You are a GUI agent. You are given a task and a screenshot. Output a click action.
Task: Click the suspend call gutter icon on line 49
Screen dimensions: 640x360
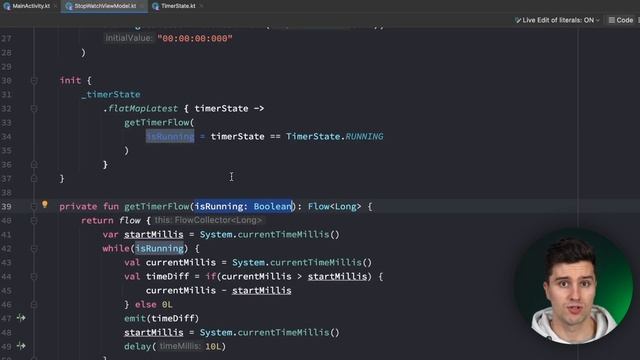(x=21, y=346)
